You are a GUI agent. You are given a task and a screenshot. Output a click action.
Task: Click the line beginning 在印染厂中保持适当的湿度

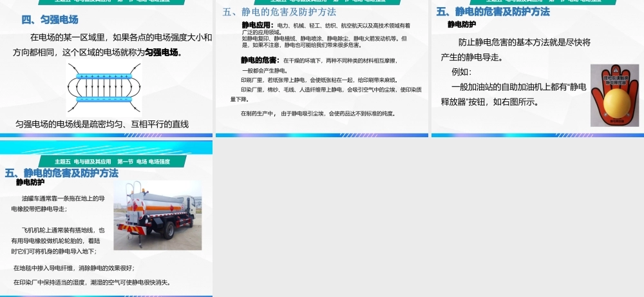(x=92, y=283)
